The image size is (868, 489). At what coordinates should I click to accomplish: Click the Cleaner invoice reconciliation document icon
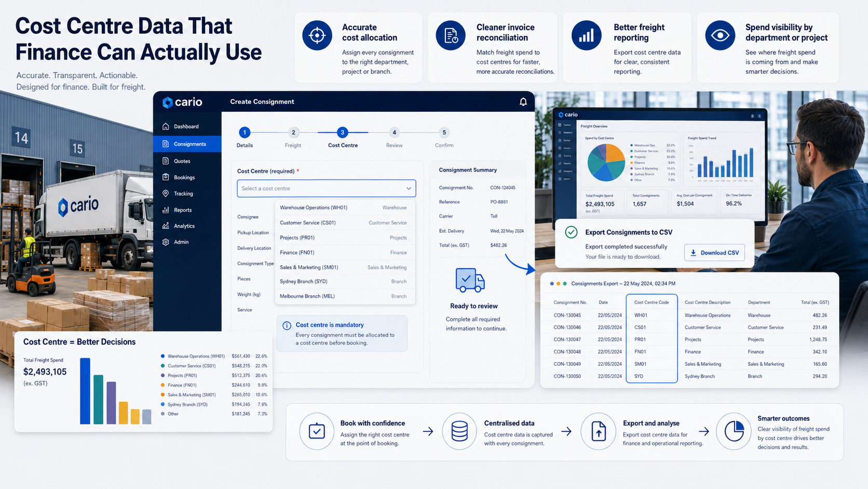(451, 35)
